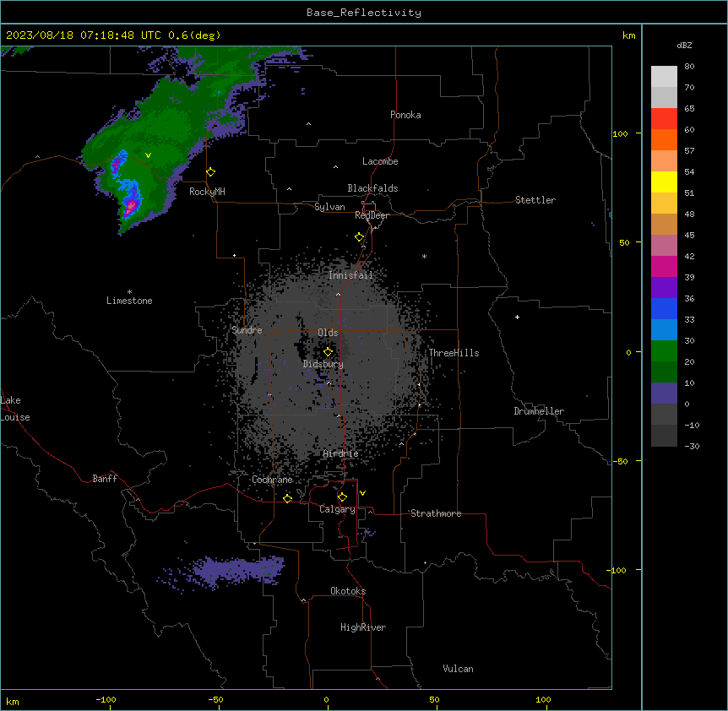Click the Limestone label

(x=129, y=301)
